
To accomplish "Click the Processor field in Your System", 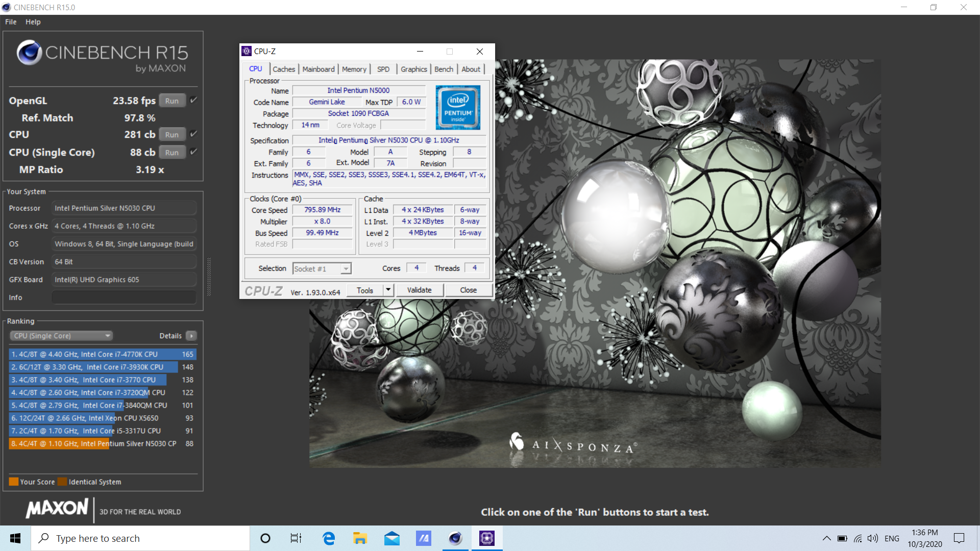I will (124, 208).
